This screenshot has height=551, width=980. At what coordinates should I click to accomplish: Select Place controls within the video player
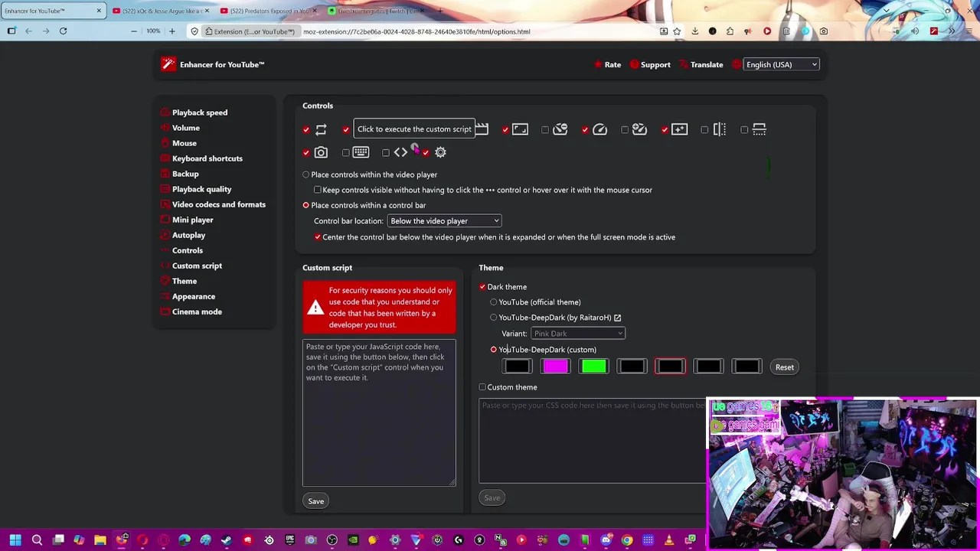tap(306, 174)
